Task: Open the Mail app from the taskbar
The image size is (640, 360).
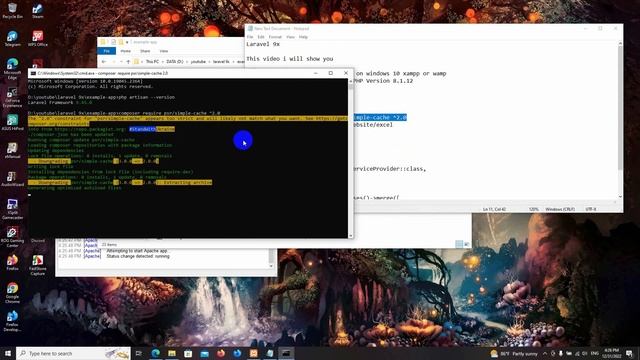Action: point(204,353)
